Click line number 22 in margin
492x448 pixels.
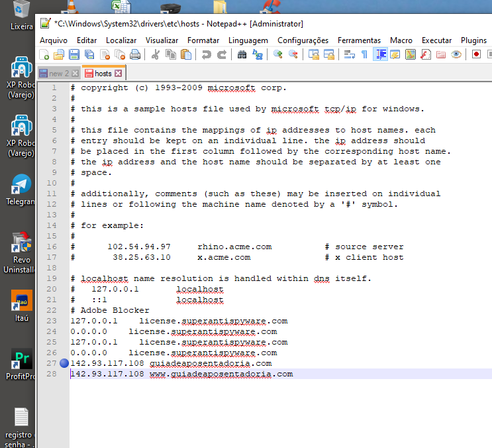pos(52,310)
